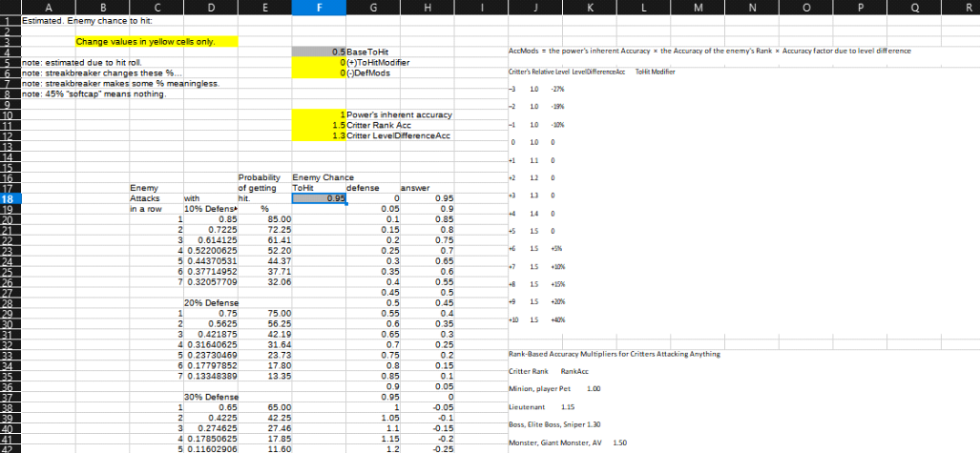Click yellow cell 'Change values in yellow cells only.'
980x453 pixels.
[156, 42]
